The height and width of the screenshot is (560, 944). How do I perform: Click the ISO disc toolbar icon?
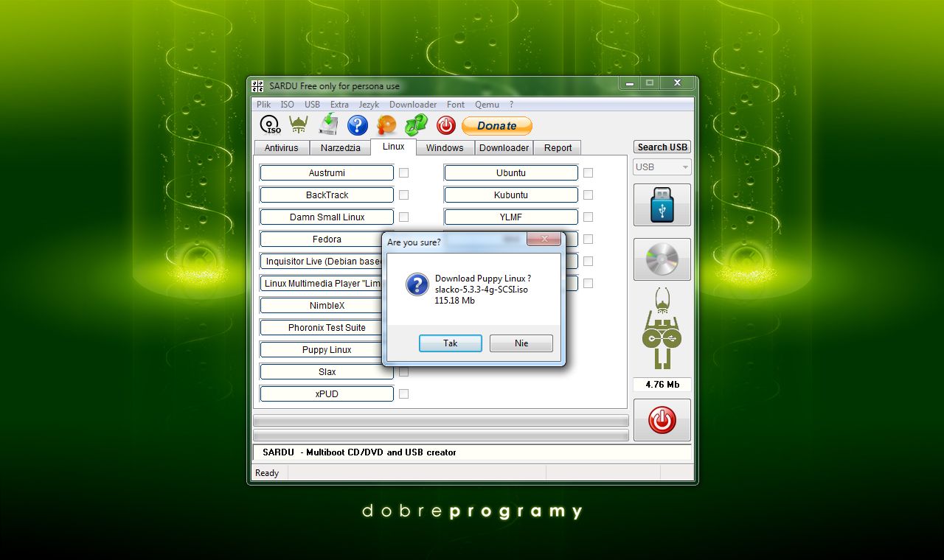click(270, 125)
